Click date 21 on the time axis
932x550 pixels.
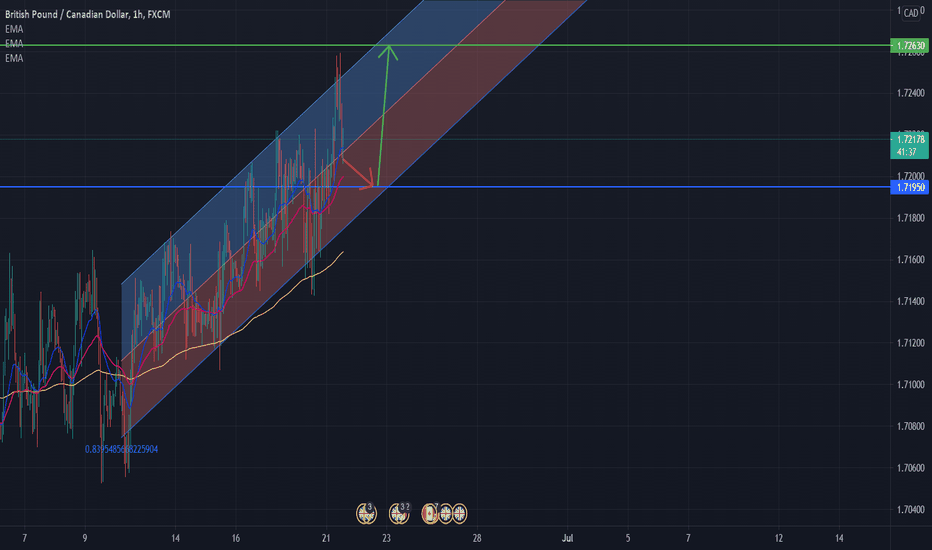pos(326,538)
